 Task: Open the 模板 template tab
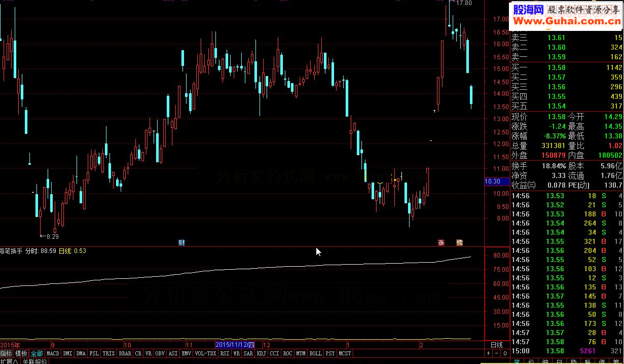[21, 353]
